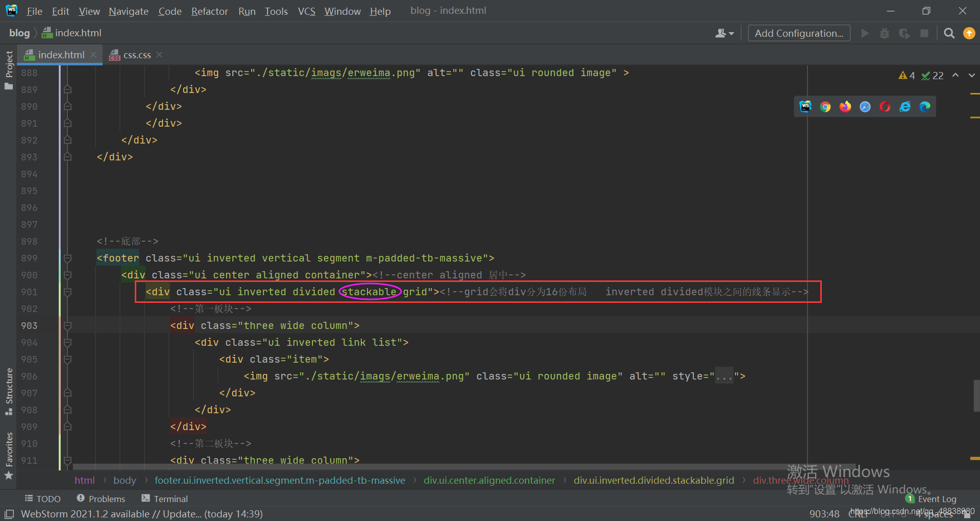Open preview in Firefox browser icon
This screenshot has height=521, width=980.
(845, 107)
